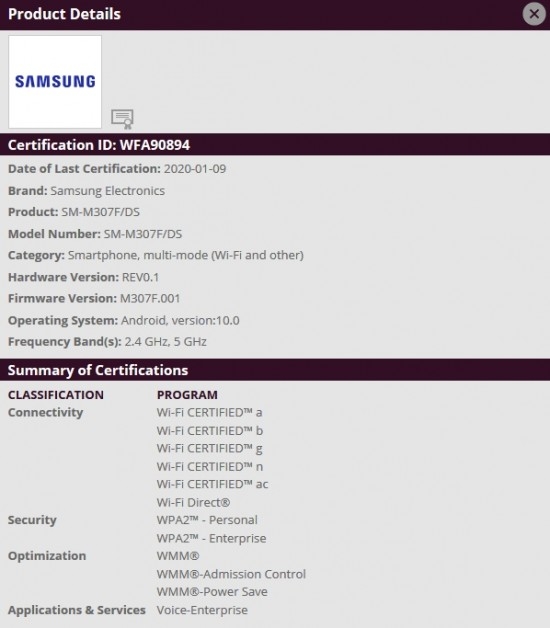Select Model Number SM-M307F/DS value
This screenshot has height=628, width=550.
pyautogui.click(x=143, y=234)
